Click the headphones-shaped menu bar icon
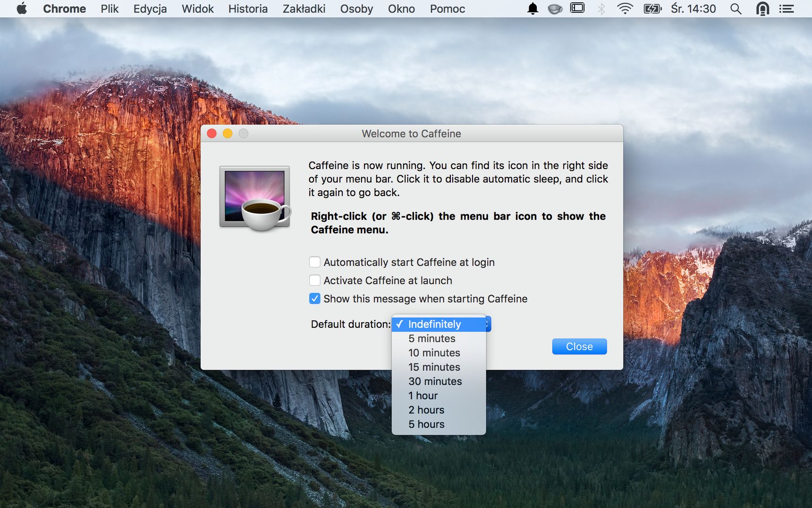Image resolution: width=812 pixels, height=508 pixels. (762, 9)
